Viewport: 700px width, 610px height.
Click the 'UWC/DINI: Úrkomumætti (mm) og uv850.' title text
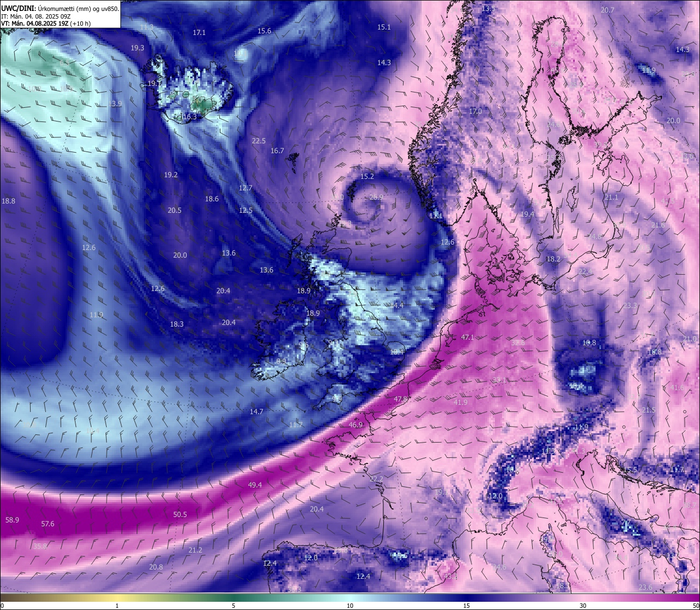coord(60,8)
